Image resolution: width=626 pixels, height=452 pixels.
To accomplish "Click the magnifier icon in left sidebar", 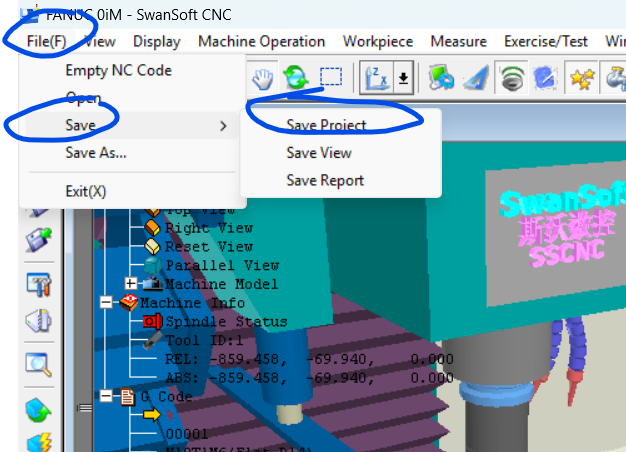I will pyautogui.click(x=38, y=363).
